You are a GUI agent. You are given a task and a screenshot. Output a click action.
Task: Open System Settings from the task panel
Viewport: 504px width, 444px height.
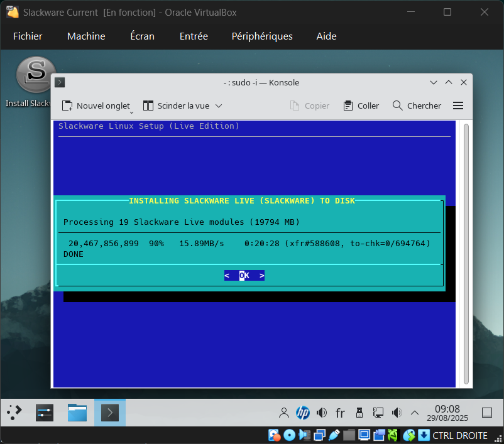click(x=44, y=413)
